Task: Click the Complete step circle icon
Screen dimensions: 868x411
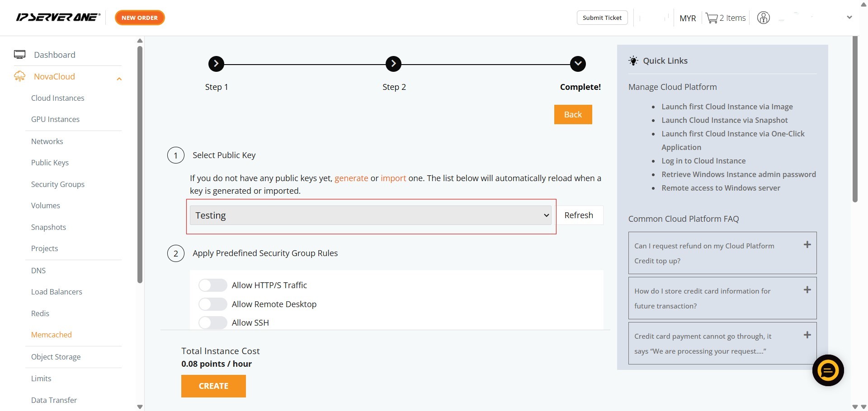Action: [x=578, y=64]
